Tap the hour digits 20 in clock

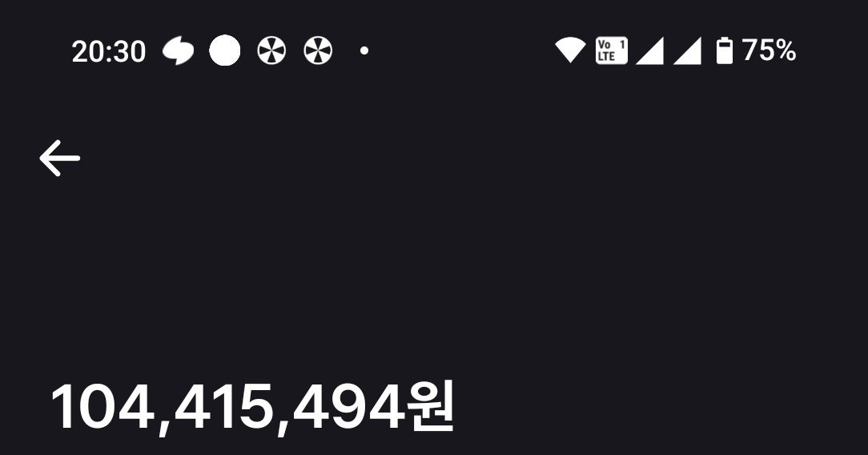click(86, 52)
